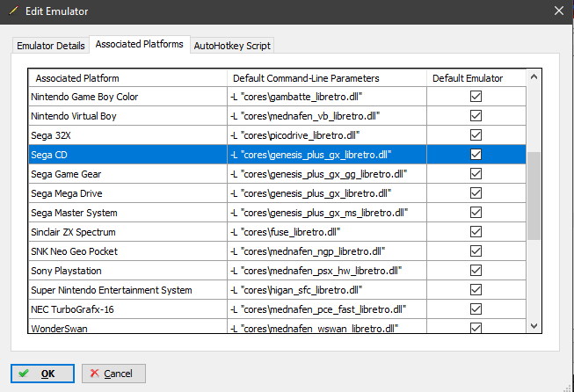Click the Sega CD platform cell

point(127,155)
